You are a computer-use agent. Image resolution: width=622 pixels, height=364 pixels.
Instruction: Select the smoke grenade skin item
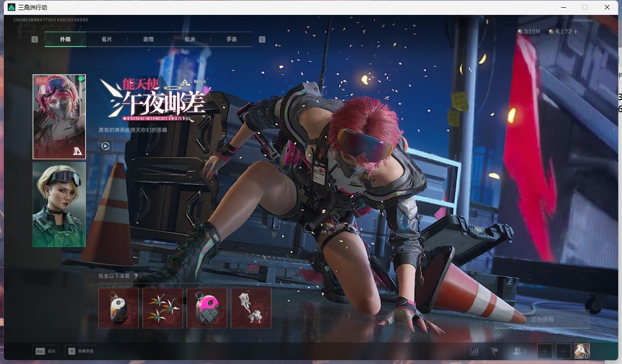click(x=119, y=308)
